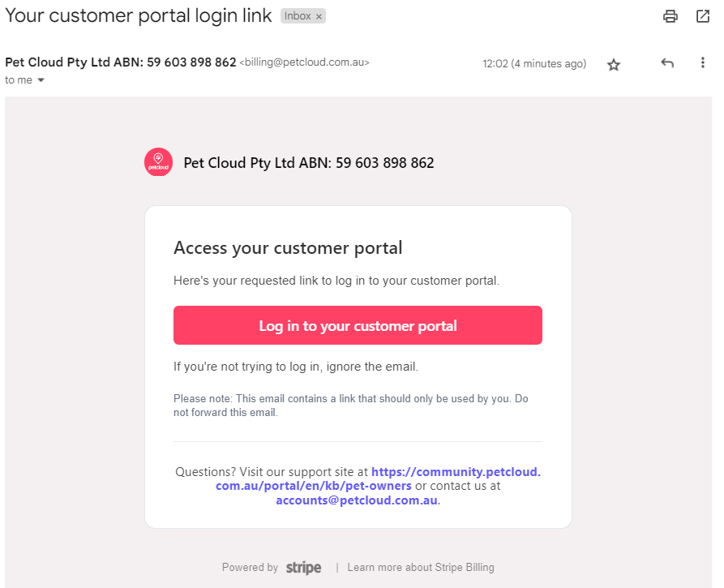Click 'Access your customer portal' heading
This screenshot has height=588, width=724.
pos(288,248)
